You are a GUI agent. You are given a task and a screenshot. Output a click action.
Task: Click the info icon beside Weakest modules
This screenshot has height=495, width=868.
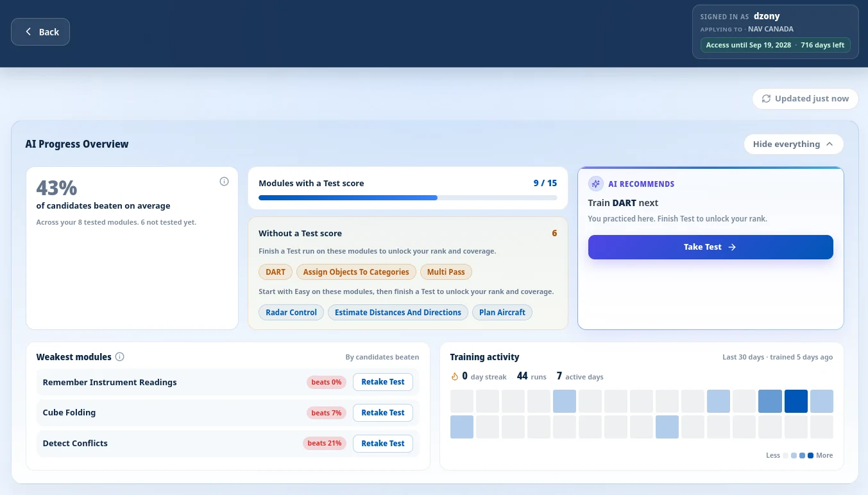point(119,357)
